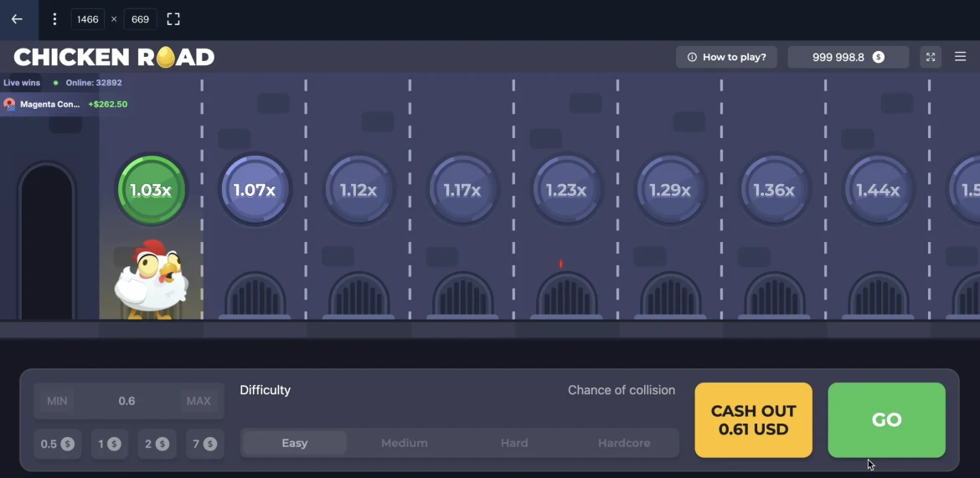Select the Magenta Con... live win entry
The height and width of the screenshot is (478, 980).
(x=65, y=105)
